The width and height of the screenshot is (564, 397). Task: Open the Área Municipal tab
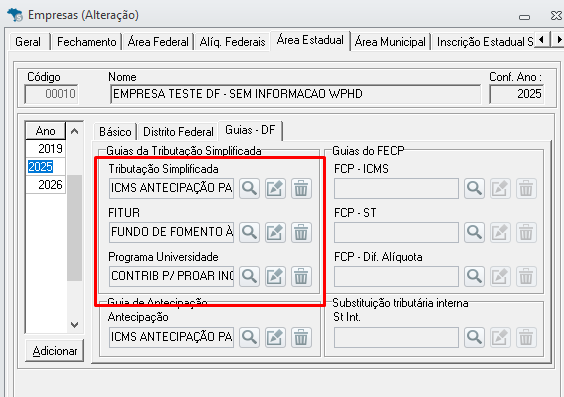390,42
